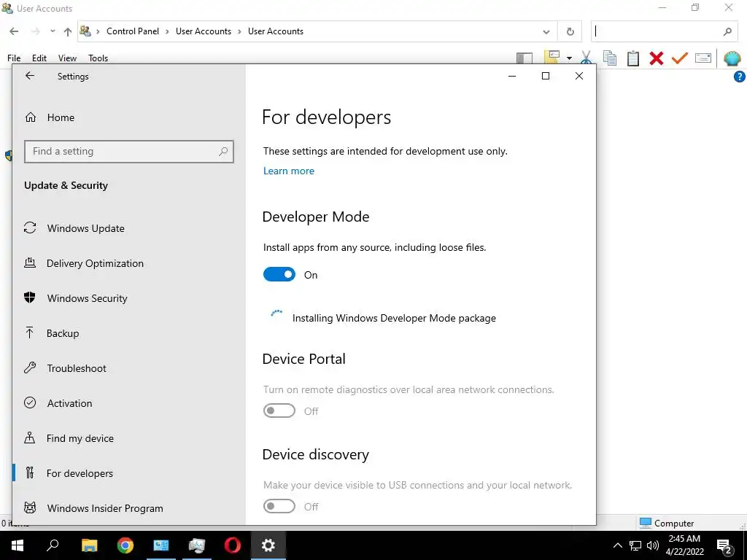
Task: Toggle Device discovery switch
Action: point(279,506)
